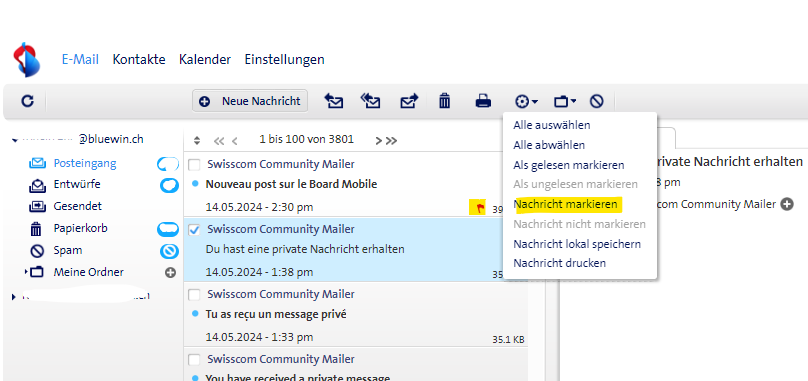Click the Gesendet folder icon
808x381 pixels.
[x=38, y=206]
